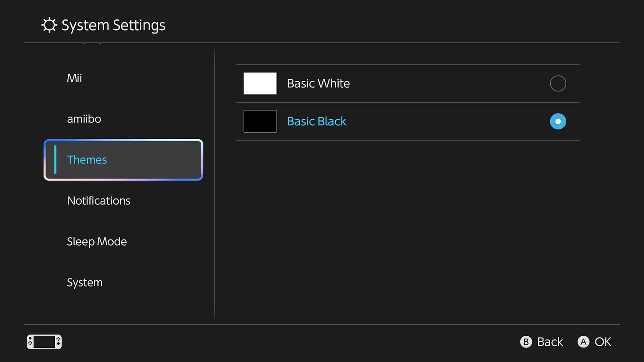The width and height of the screenshot is (644, 362).
Task: Open the Sleep Mode settings section
Action: 97,241
